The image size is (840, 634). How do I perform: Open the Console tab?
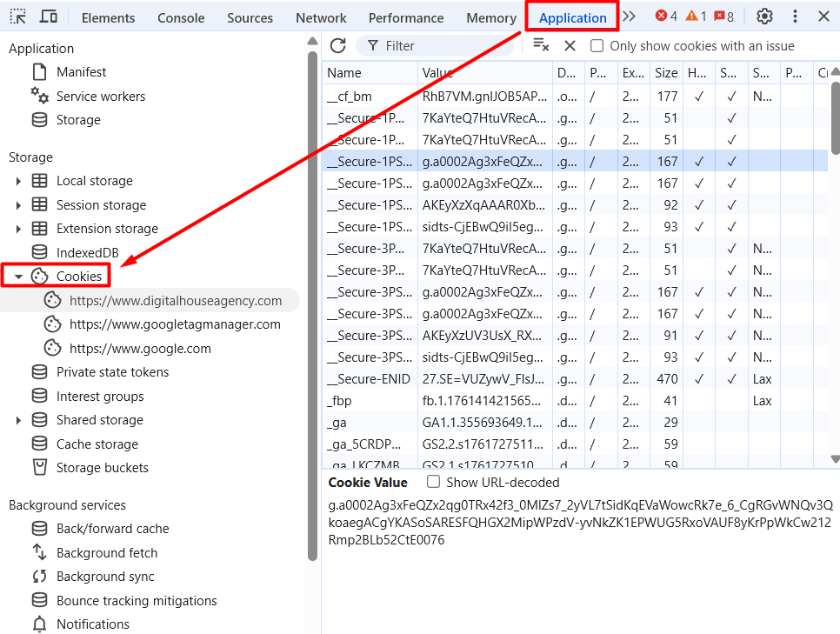pyautogui.click(x=181, y=17)
